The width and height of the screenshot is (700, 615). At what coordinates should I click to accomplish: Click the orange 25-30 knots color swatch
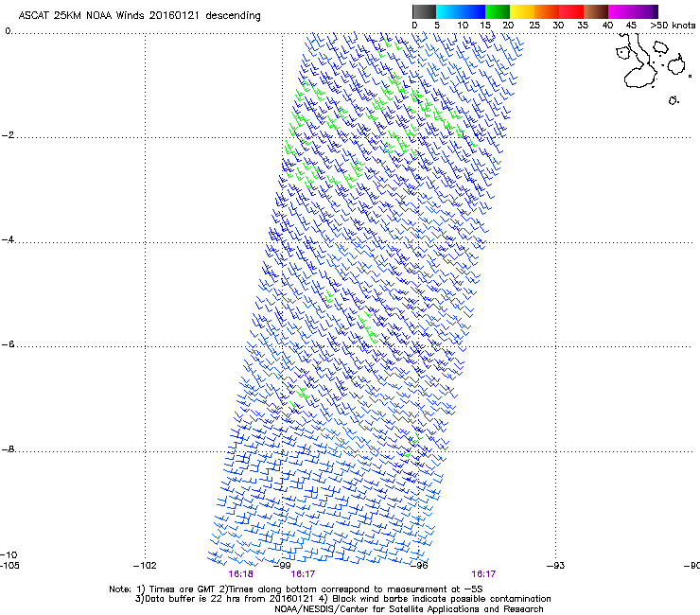click(547, 11)
